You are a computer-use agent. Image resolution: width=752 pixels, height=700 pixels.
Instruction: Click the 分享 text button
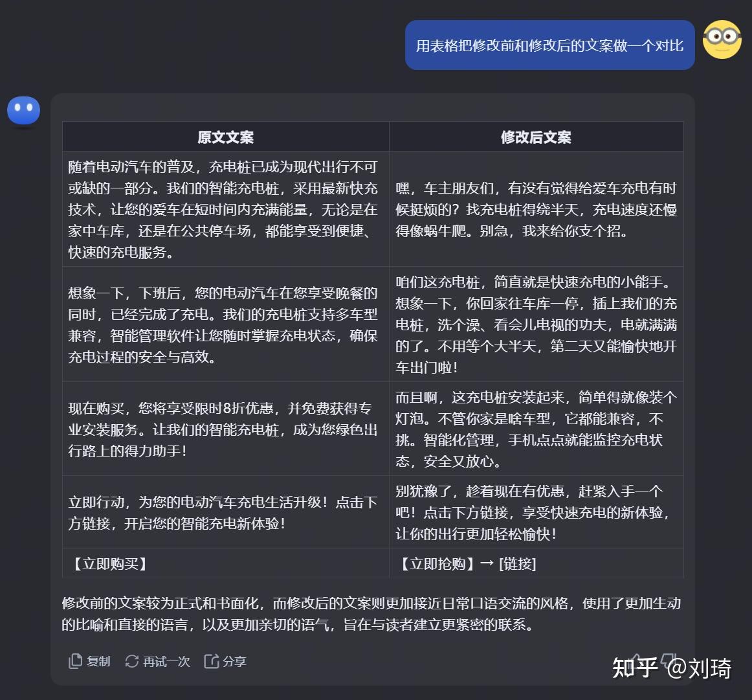pyautogui.click(x=234, y=661)
